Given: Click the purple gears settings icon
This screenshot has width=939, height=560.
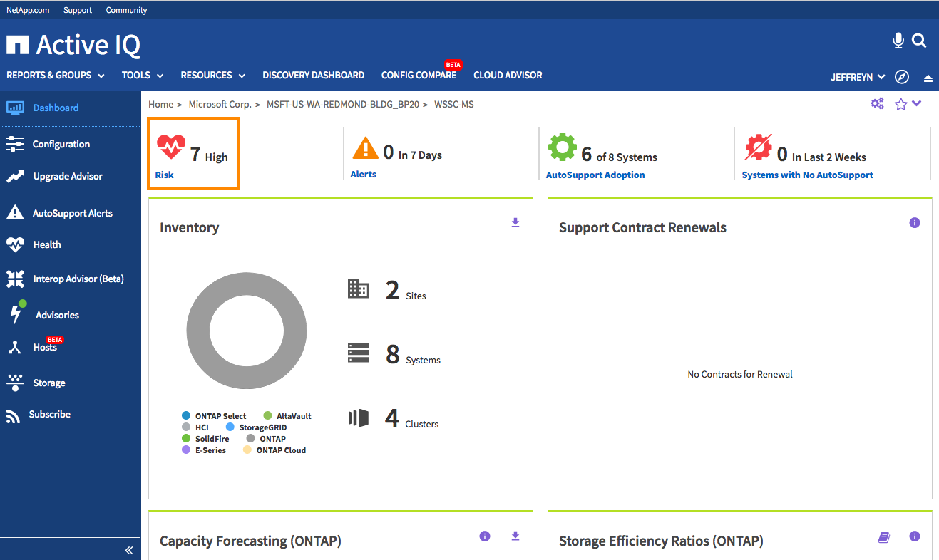Looking at the screenshot, I should (x=877, y=104).
